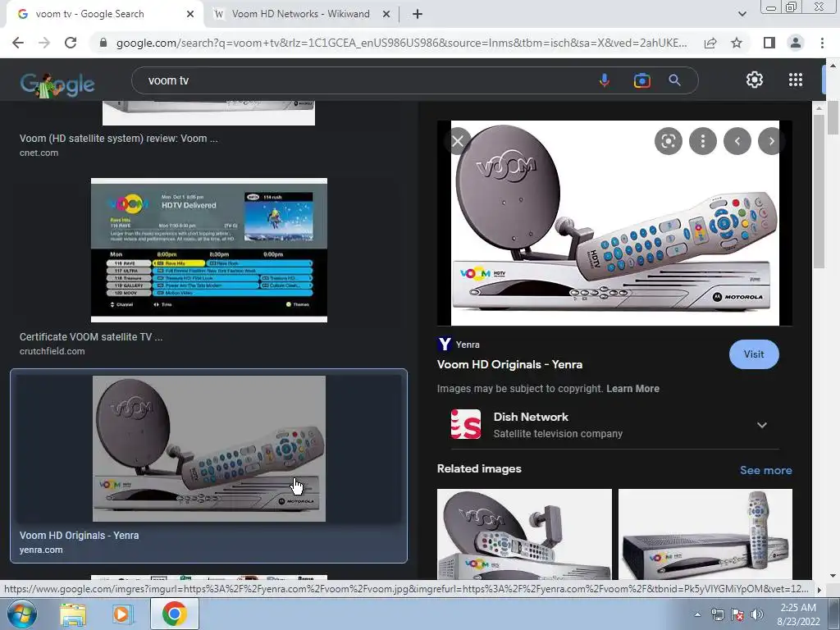
Task: Select the Certificate VOOM satellite TV guide image
Action: pyautogui.click(x=209, y=250)
